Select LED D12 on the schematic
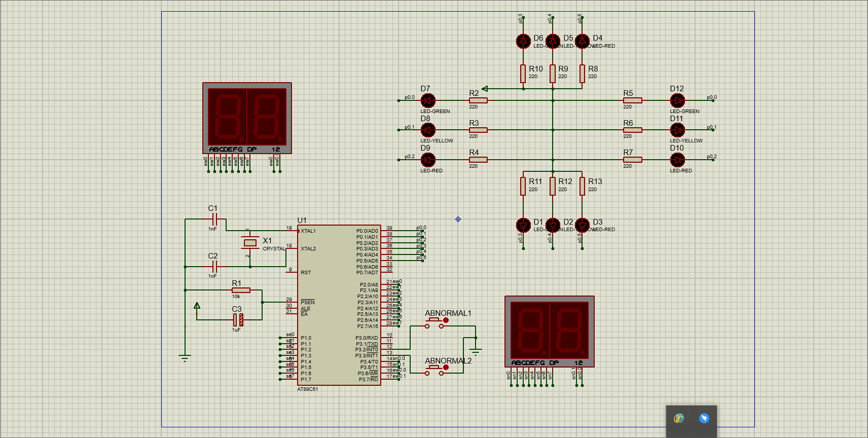 [x=677, y=100]
